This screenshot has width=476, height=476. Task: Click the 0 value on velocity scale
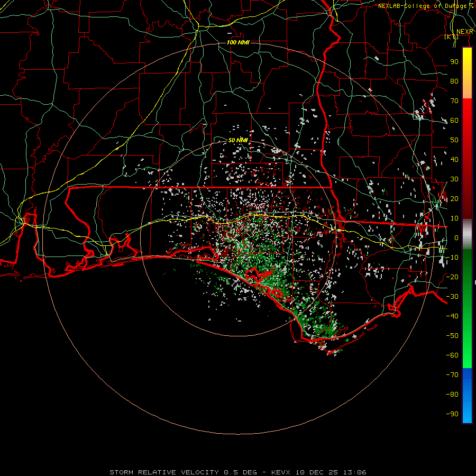[x=456, y=238]
